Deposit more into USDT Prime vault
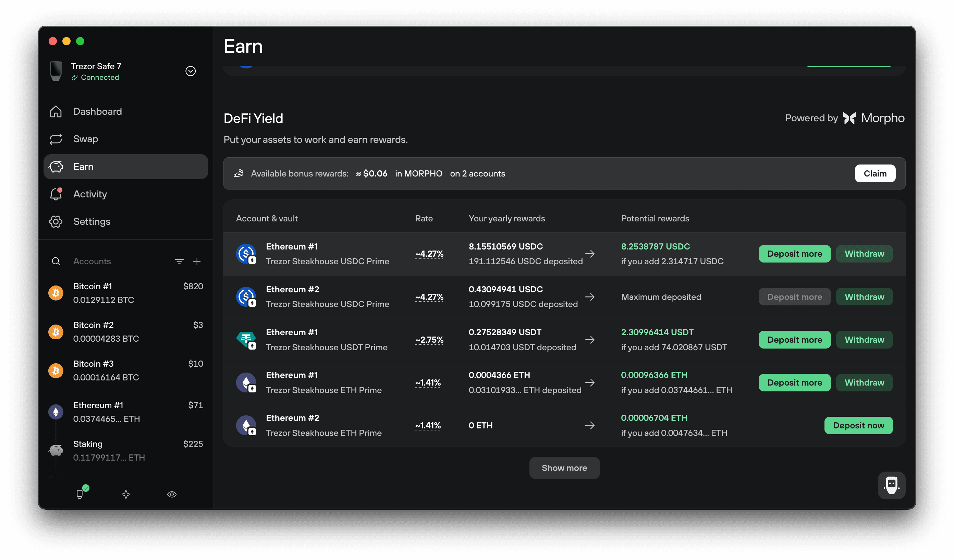Viewport: 954px width, 560px height. coord(795,340)
